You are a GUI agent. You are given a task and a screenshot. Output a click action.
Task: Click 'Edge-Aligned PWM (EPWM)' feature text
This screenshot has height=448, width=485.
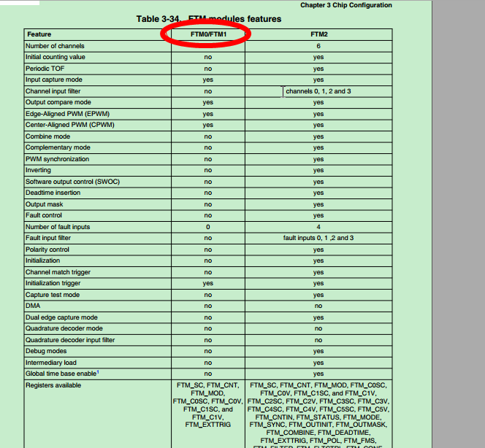click(x=67, y=114)
